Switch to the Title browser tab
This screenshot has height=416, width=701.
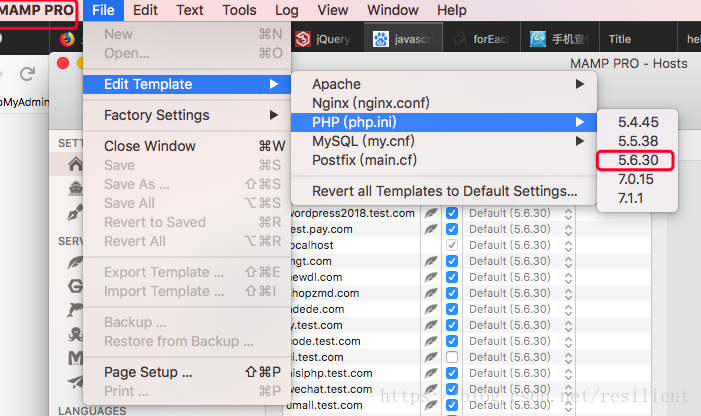(637, 39)
